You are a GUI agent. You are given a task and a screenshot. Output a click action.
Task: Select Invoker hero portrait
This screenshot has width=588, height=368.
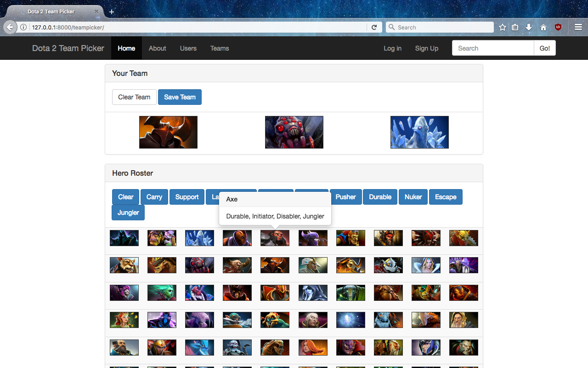[x=313, y=320]
